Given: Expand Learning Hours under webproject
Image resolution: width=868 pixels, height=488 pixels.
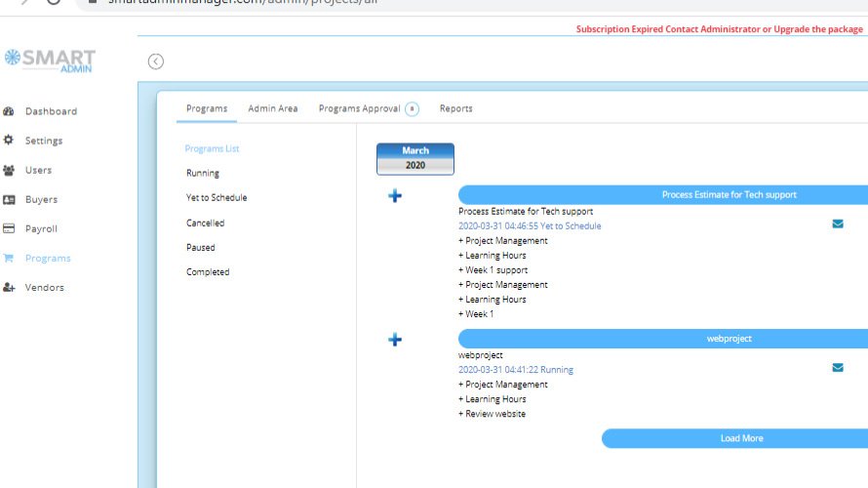Looking at the screenshot, I should pos(493,399).
